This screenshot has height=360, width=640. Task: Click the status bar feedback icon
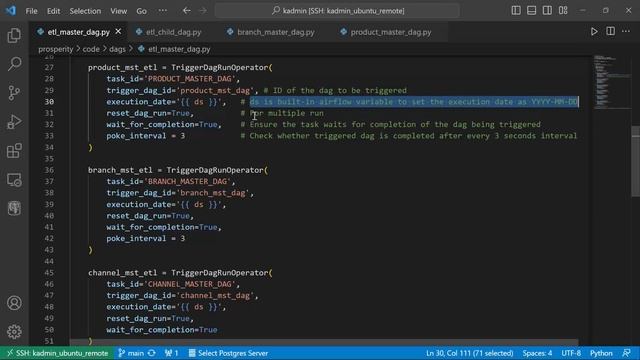627,353
